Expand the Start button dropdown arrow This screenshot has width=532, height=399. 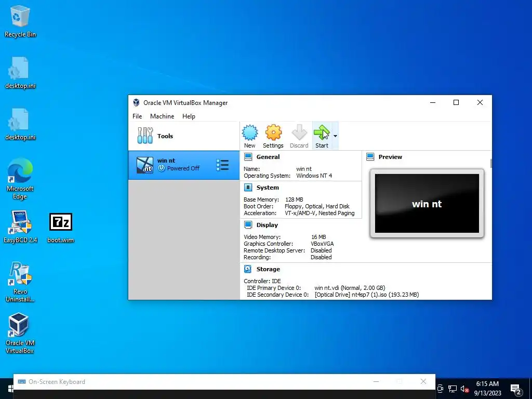(x=335, y=136)
